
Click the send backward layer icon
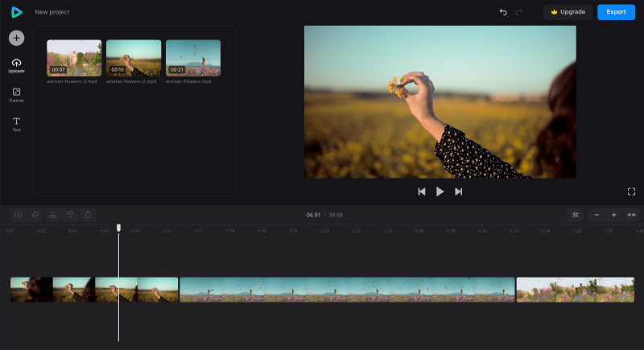pos(70,215)
